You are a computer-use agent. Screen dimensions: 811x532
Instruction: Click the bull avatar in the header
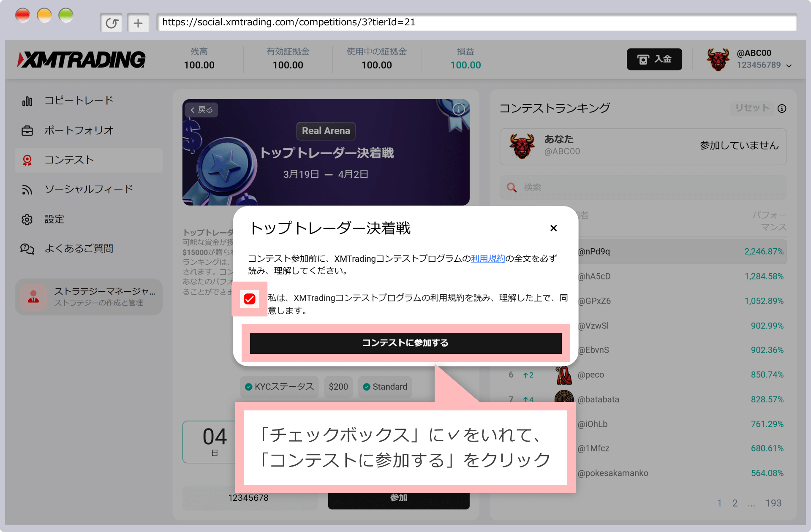[x=718, y=59]
